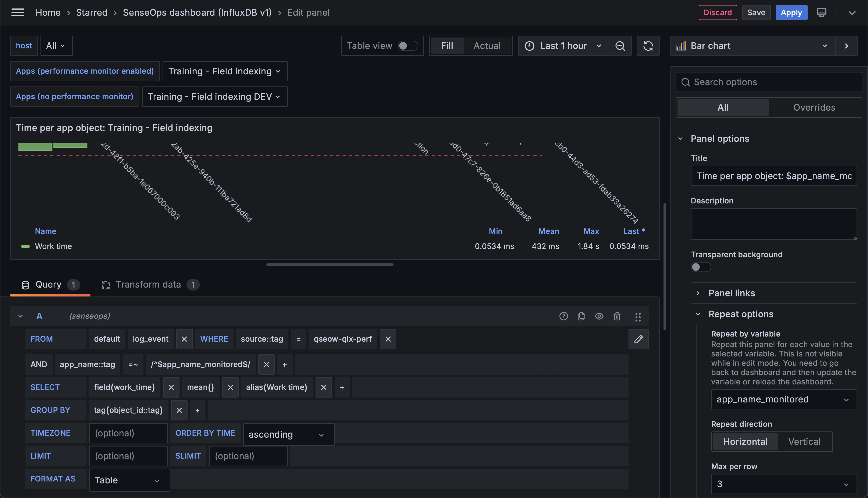Duplicate query A
Screen dimensions: 868x498
coord(581,316)
